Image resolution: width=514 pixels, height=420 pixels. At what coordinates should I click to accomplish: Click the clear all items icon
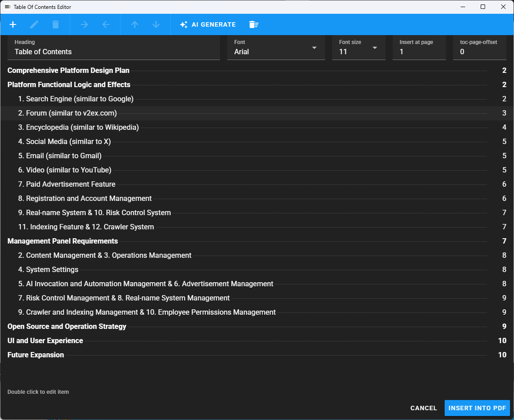(x=253, y=24)
